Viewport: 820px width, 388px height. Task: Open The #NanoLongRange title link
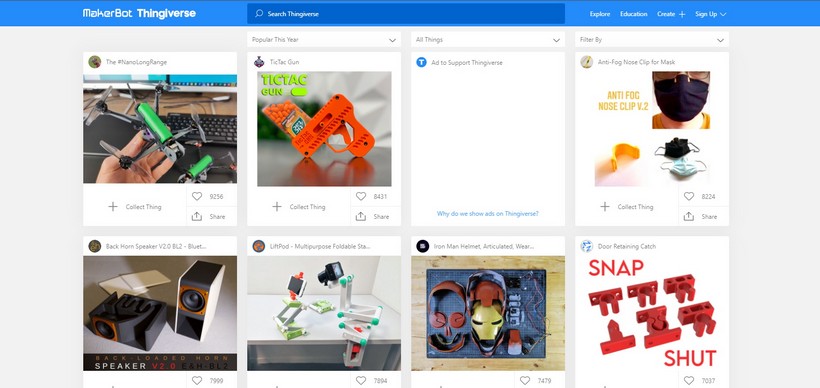136,62
